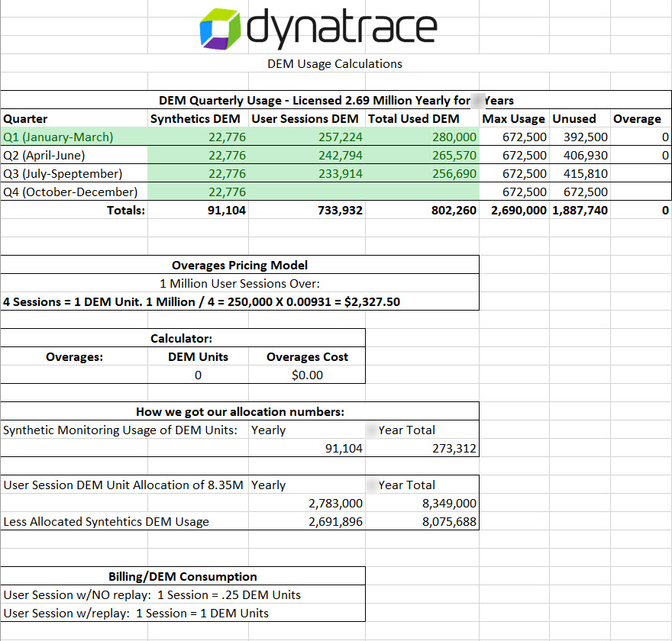Select the Q1 Synthetics DEM value 22,776
672x641 pixels.
pyautogui.click(x=227, y=137)
